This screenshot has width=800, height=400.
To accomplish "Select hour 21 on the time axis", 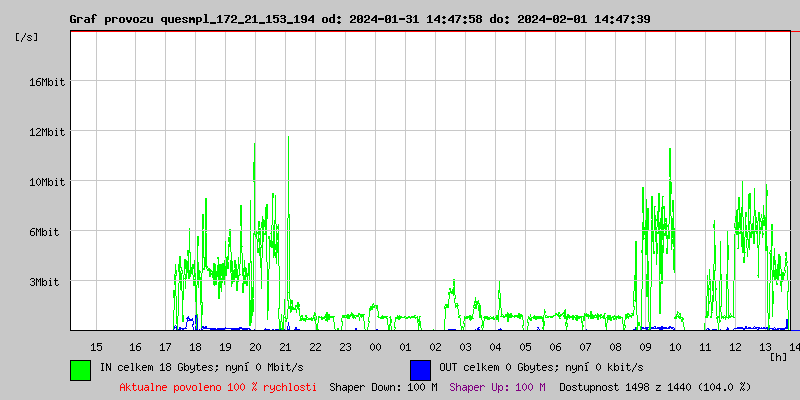I will click(285, 346).
